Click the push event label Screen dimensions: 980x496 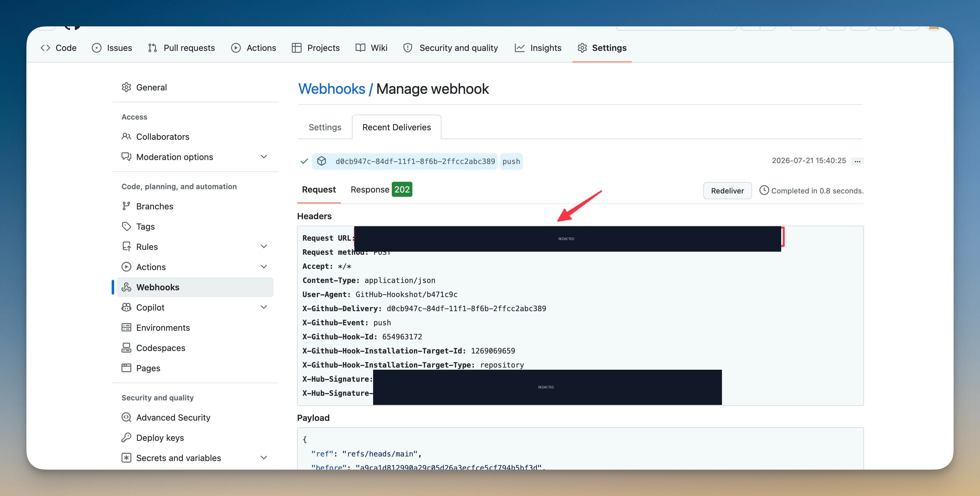[x=511, y=162]
